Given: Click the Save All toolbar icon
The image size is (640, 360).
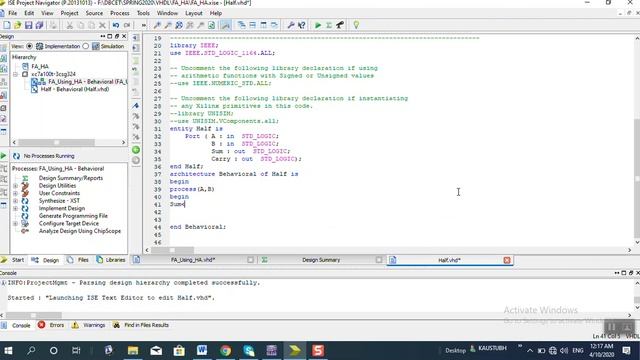Looking at the screenshot, I should (x=39, y=25).
